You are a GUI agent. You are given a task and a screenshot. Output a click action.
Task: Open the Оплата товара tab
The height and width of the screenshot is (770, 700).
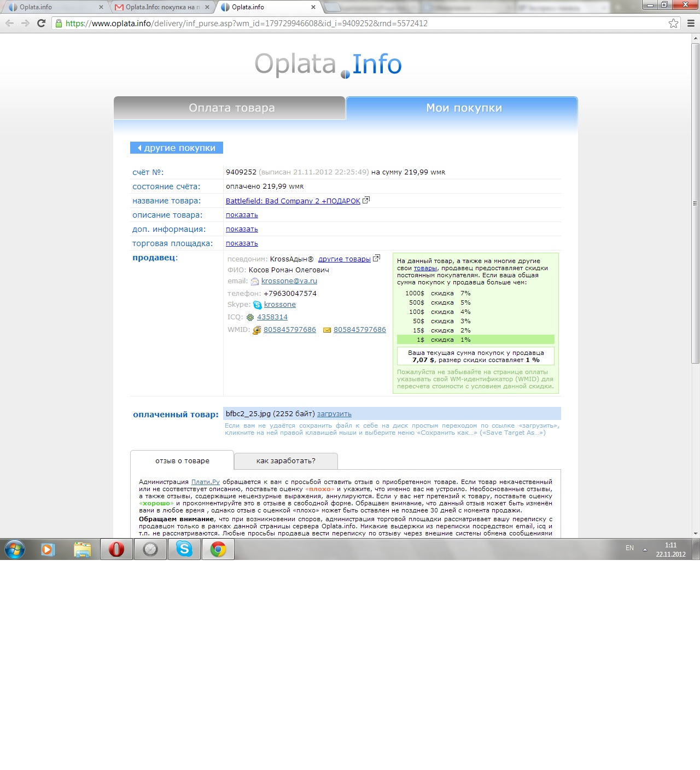tap(230, 108)
